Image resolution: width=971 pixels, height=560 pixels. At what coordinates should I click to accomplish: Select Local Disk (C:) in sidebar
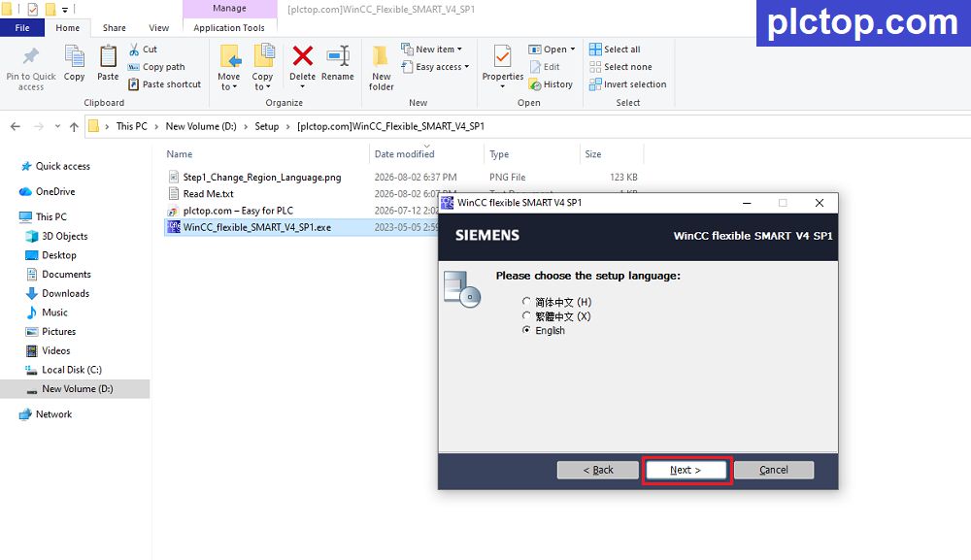click(x=64, y=370)
